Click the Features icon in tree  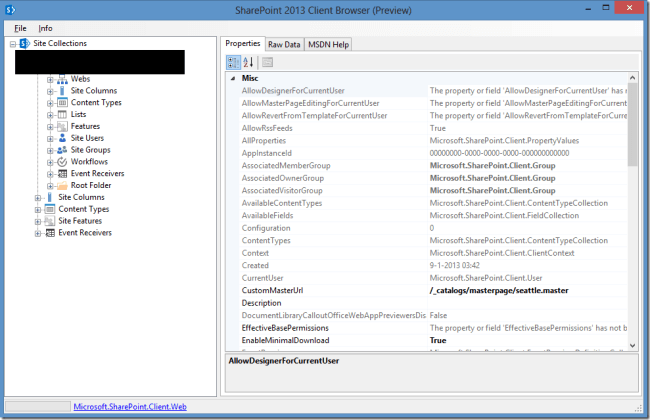point(62,126)
